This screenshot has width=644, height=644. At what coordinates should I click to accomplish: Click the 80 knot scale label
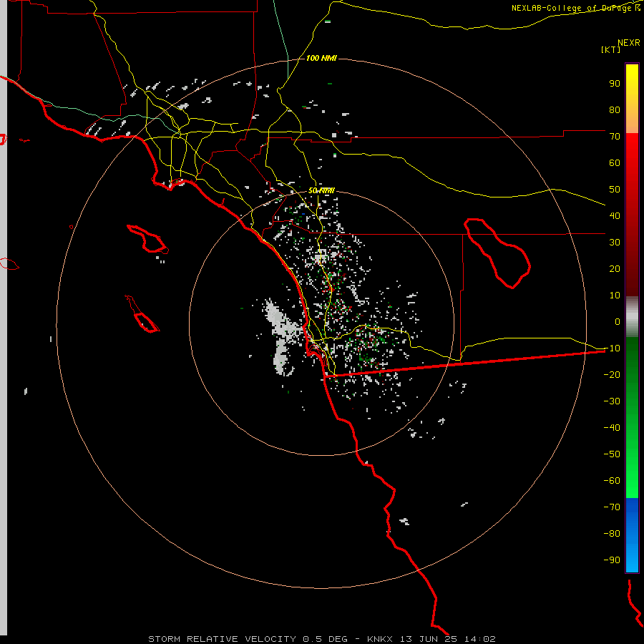(x=615, y=109)
